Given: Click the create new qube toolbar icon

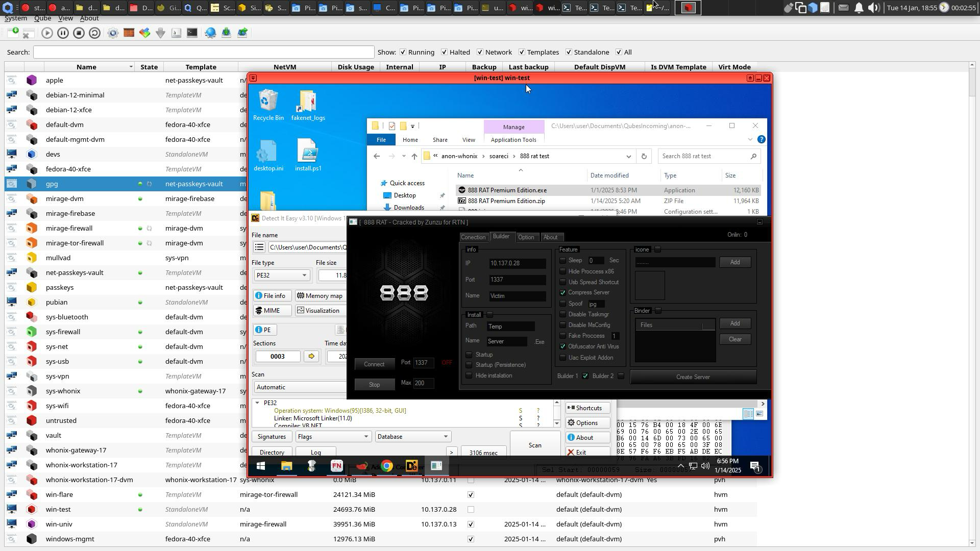Looking at the screenshot, I should tap(13, 33).
